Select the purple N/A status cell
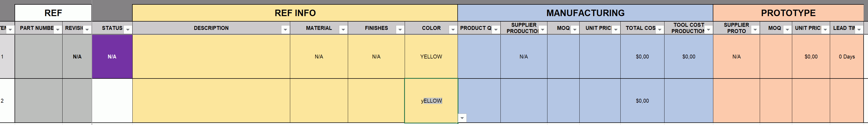The image size is (868, 125). click(x=112, y=57)
